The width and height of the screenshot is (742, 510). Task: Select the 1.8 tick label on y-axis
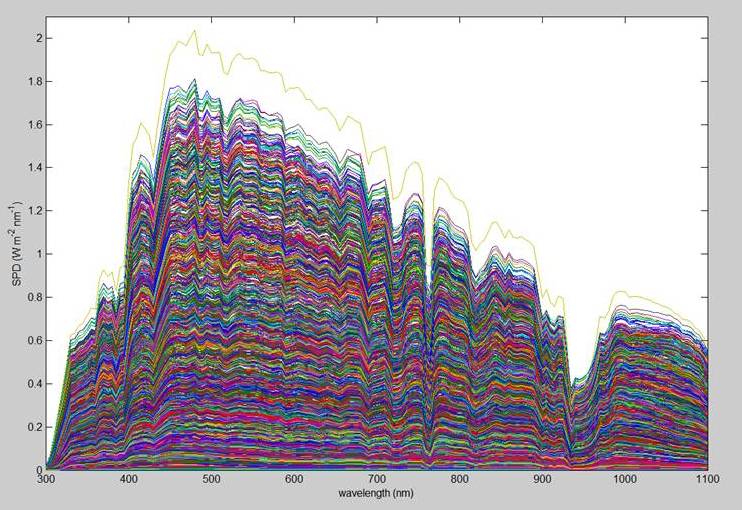(33, 81)
